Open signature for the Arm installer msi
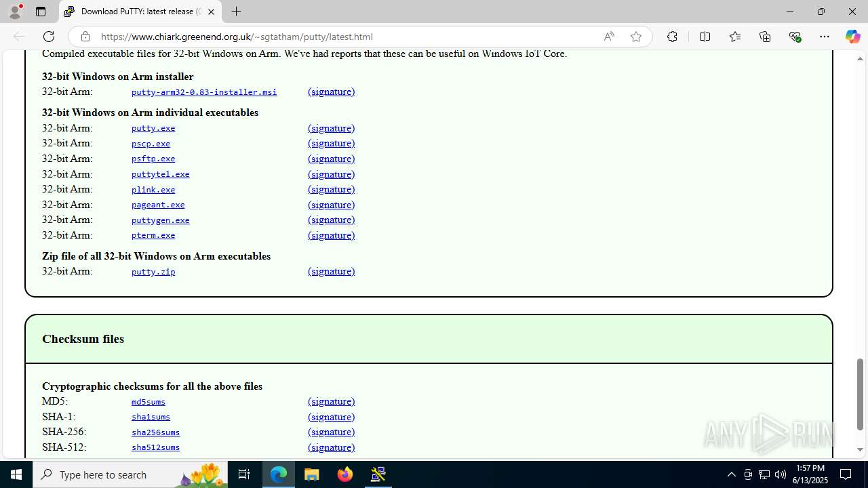 point(331,91)
